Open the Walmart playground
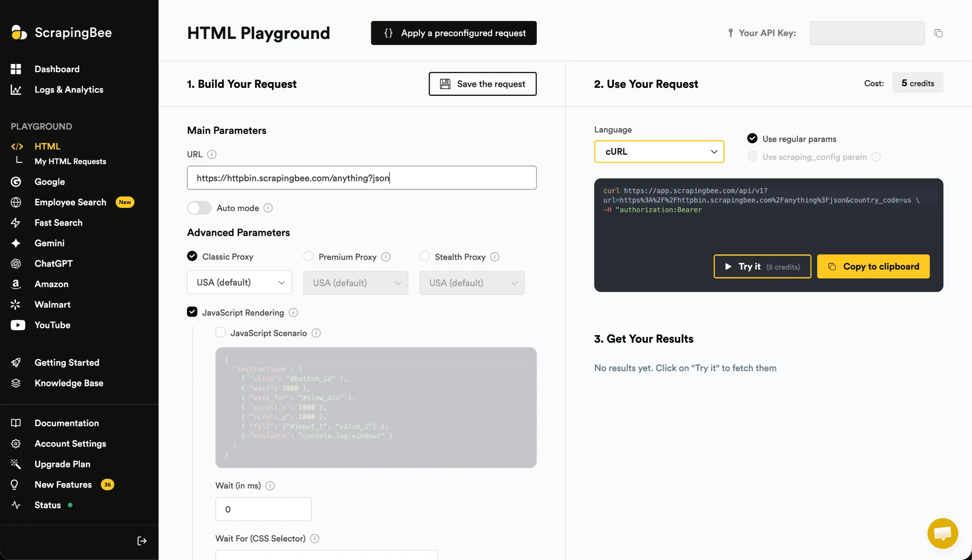Image resolution: width=972 pixels, height=560 pixels. pyautogui.click(x=52, y=305)
